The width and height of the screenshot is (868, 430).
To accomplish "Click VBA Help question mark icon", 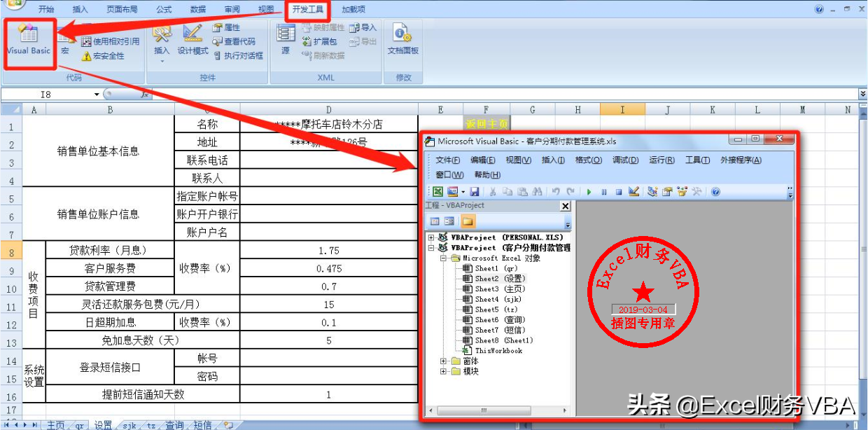I will point(715,191).
